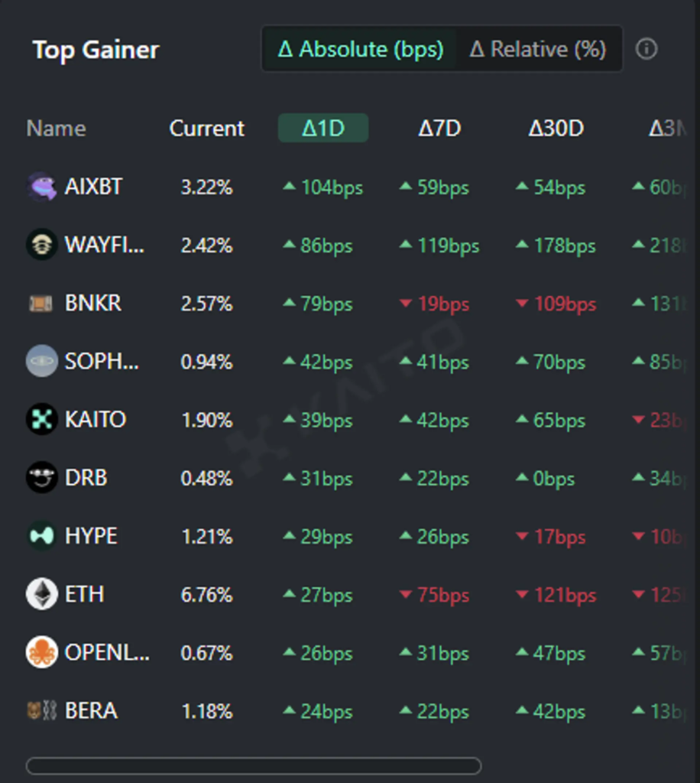Sort by the Current column header
Screen dimensions: 700x783
pos(206,128)
